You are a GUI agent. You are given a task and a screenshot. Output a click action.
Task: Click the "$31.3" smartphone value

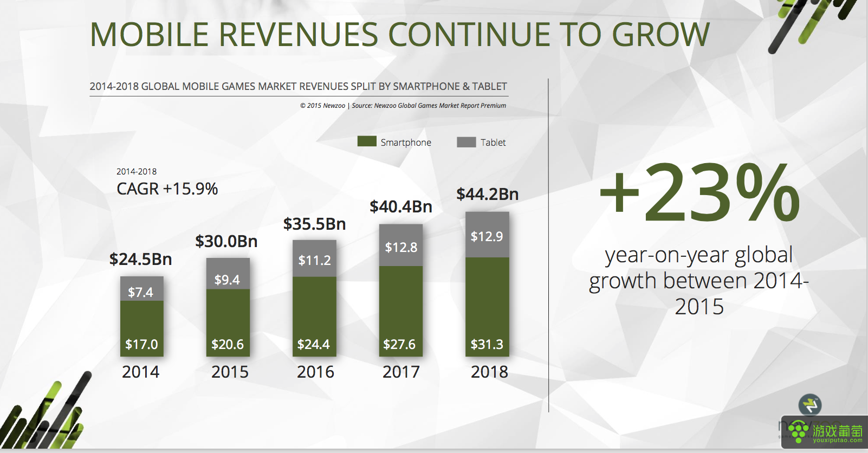point(487,345)
